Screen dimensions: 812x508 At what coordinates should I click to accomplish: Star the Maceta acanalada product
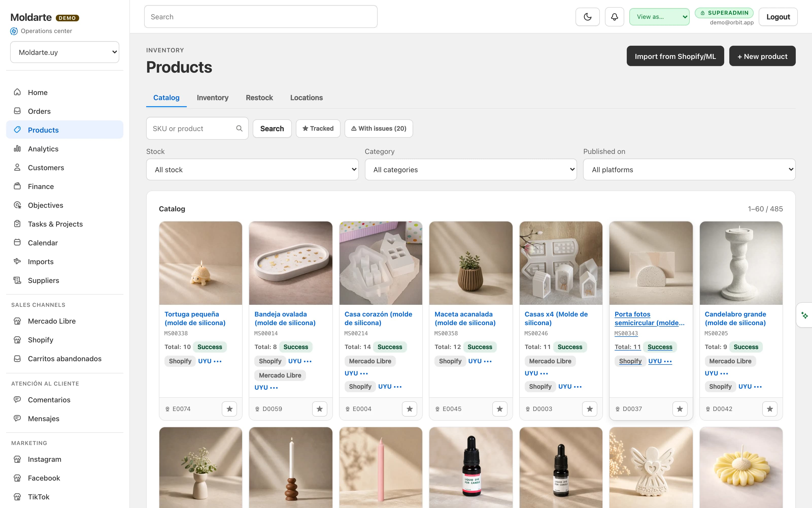(500, 409)
